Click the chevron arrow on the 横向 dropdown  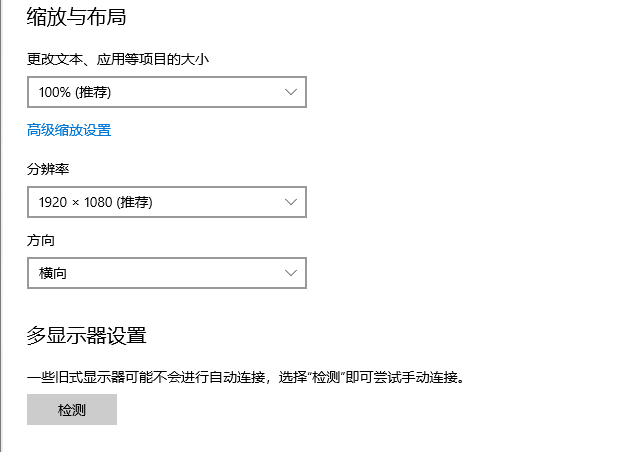click(x=291, y=272)
